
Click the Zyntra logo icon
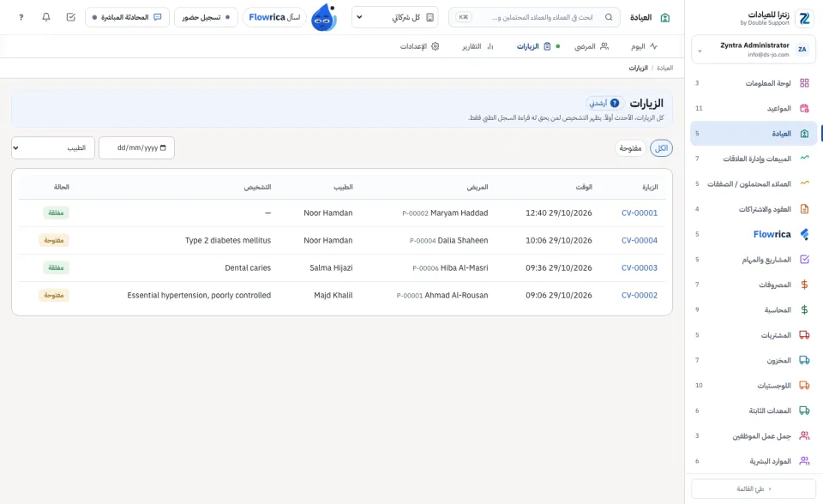point(804,18)
